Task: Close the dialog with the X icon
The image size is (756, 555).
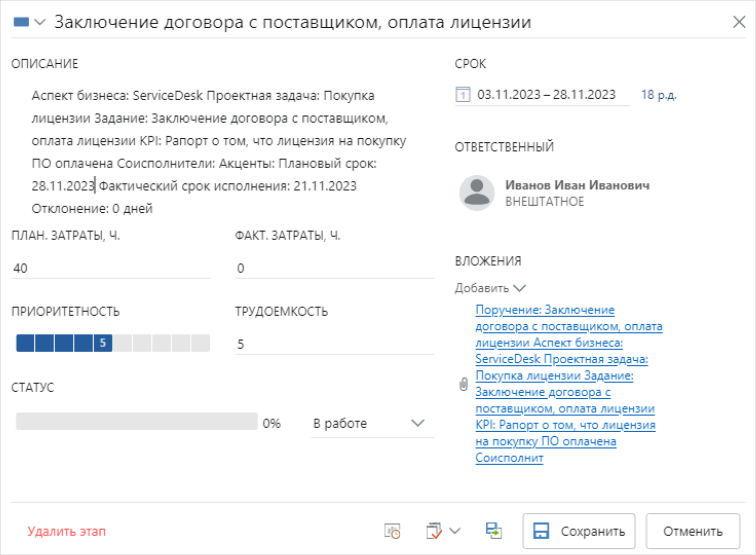Action: [739, 22]
